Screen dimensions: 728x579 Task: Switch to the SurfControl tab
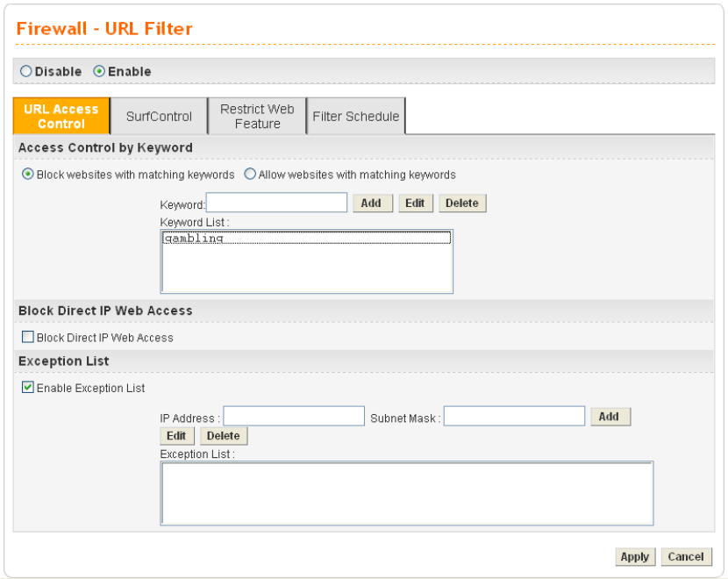click(x=159, y=116)
